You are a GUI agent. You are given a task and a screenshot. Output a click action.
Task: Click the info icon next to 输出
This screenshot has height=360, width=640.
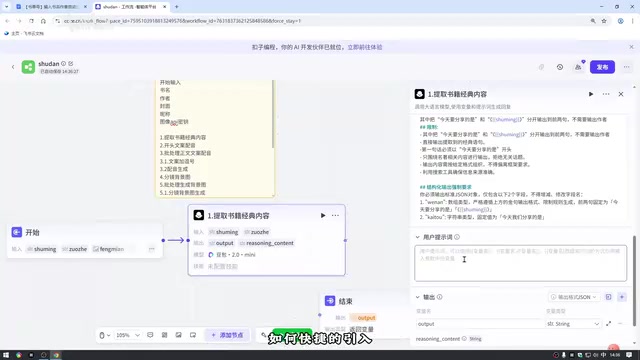[x=440, y=297]
